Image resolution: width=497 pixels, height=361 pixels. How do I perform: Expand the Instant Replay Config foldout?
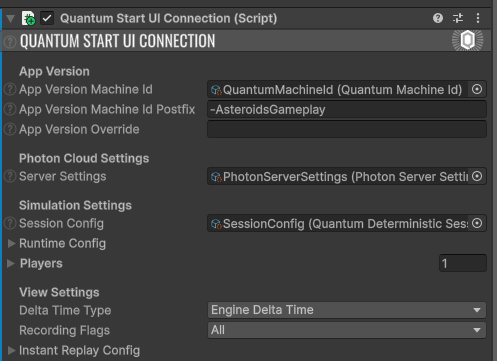tap(11, 351)
